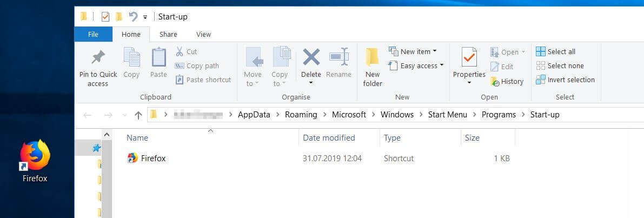The image size is (644, 218).
Task: Click the Back navigation arrow
Action: (x=87, y=115)
